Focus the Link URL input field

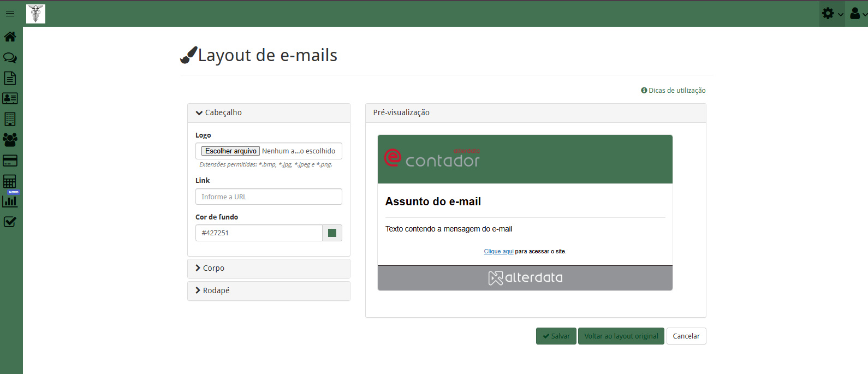point(269,197)
